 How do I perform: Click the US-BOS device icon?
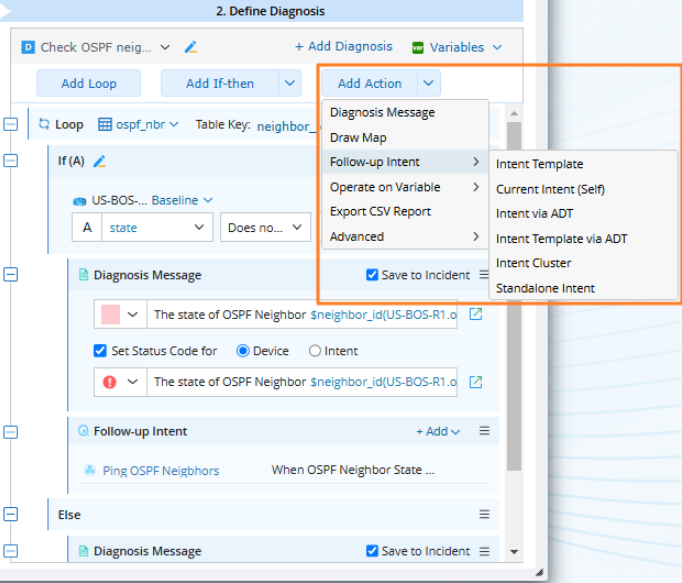pos(79,201)
